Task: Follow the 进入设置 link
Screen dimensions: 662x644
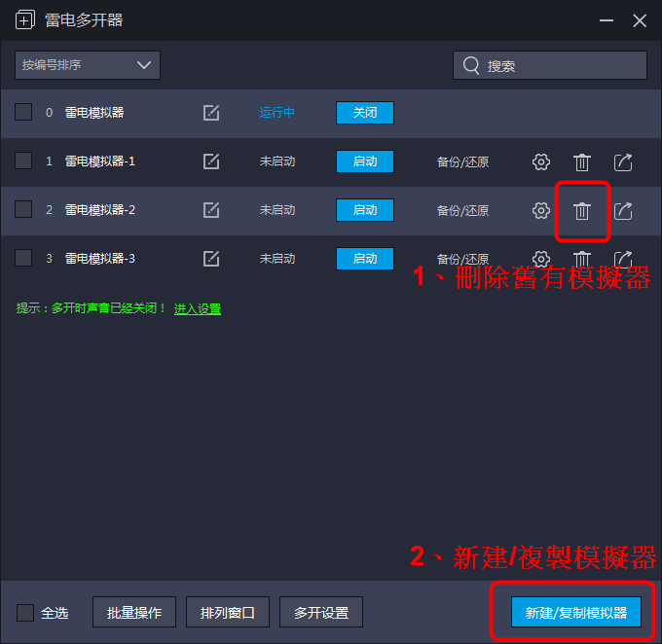Action: click(x=198, y=309)
